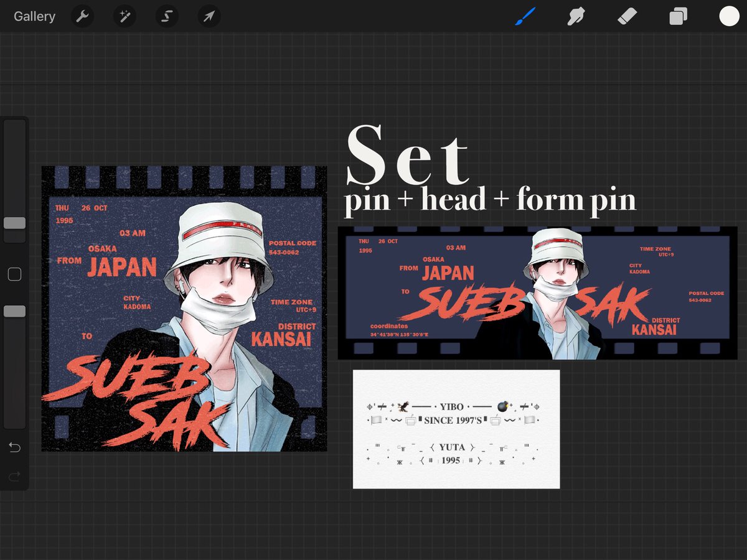This screenshot has height=560, width=747.
Task: Activate the Transform arrow tool
Action: point(209,16)
